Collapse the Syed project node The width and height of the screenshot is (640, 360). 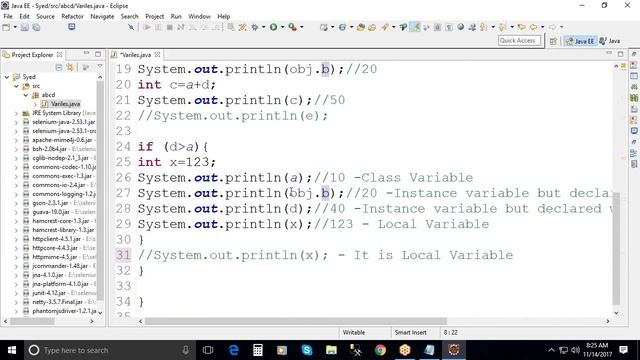coord(7,77)
